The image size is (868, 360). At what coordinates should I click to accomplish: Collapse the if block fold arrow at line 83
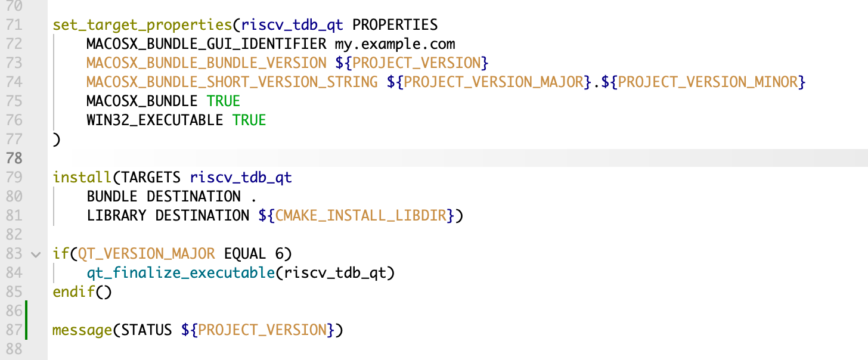[x=35, y=255]
